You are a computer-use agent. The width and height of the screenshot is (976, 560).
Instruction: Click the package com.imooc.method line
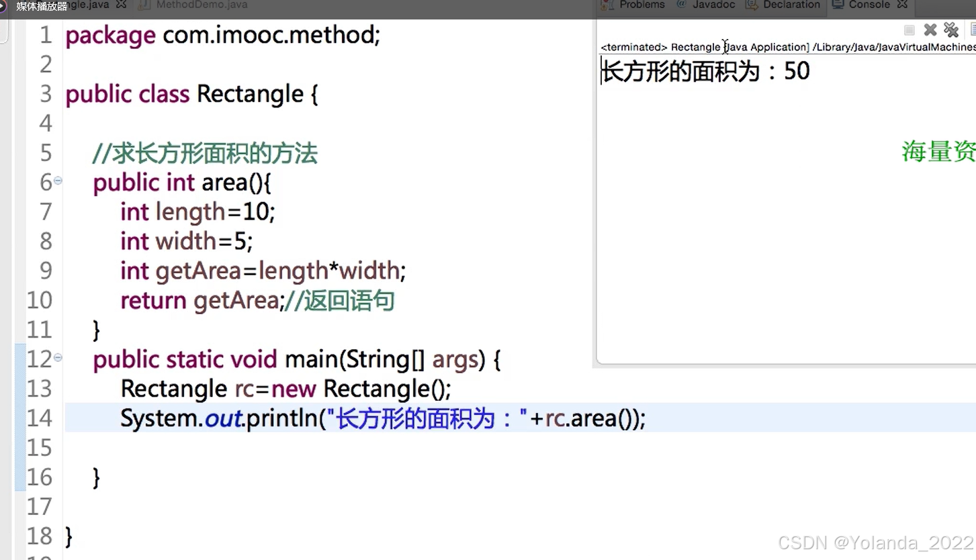tap(223, 36)
